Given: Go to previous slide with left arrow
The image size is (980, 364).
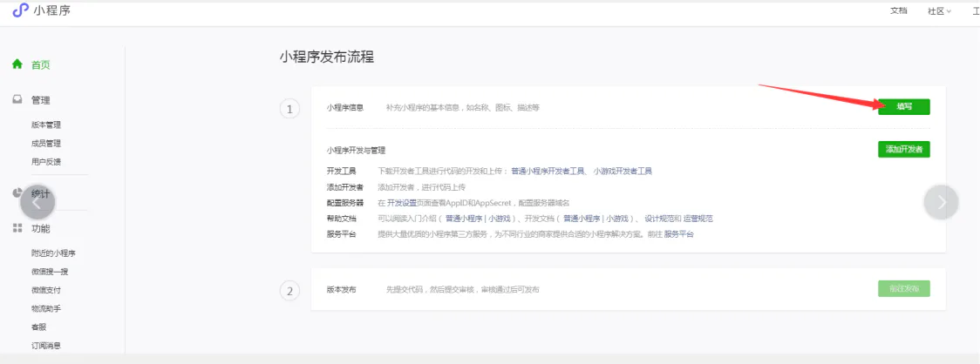Looking at the screenshot, I should click(37, 202).
